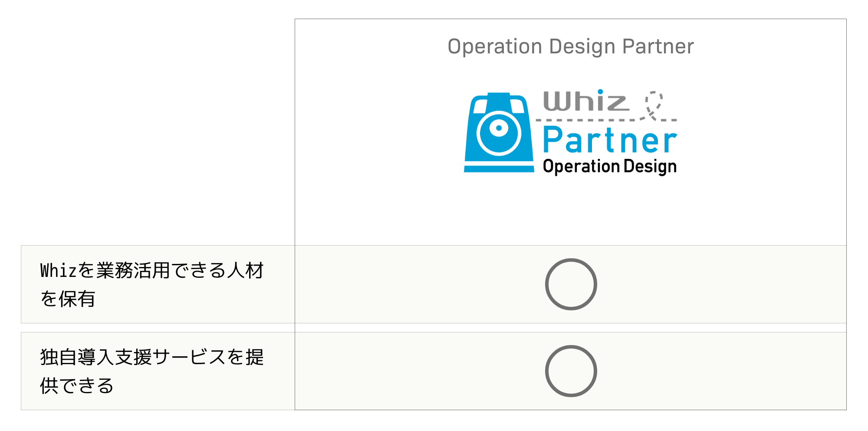Click the Whizを業務活用できる人材を保有 row label
This screenshot has height=431, width=868.
point(152,284)
